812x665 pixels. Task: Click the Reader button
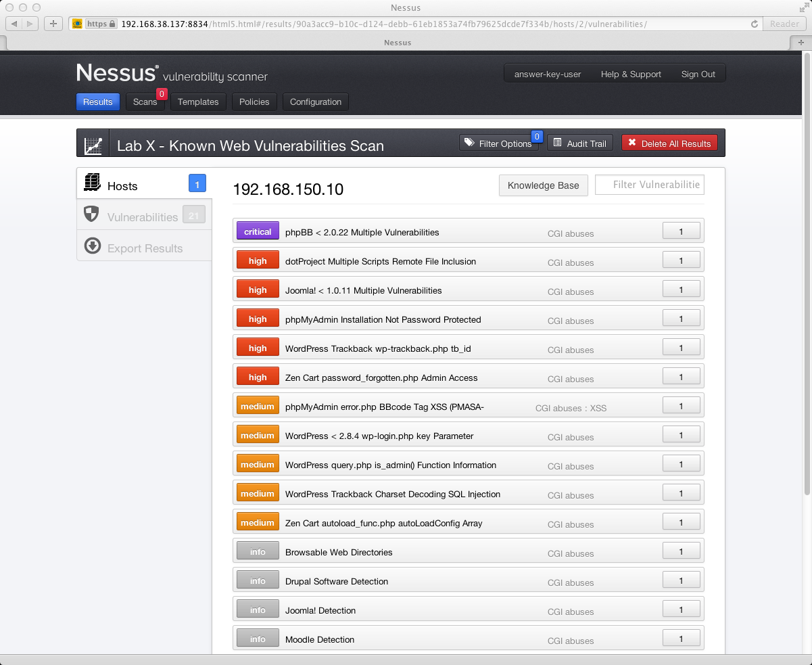784,24
